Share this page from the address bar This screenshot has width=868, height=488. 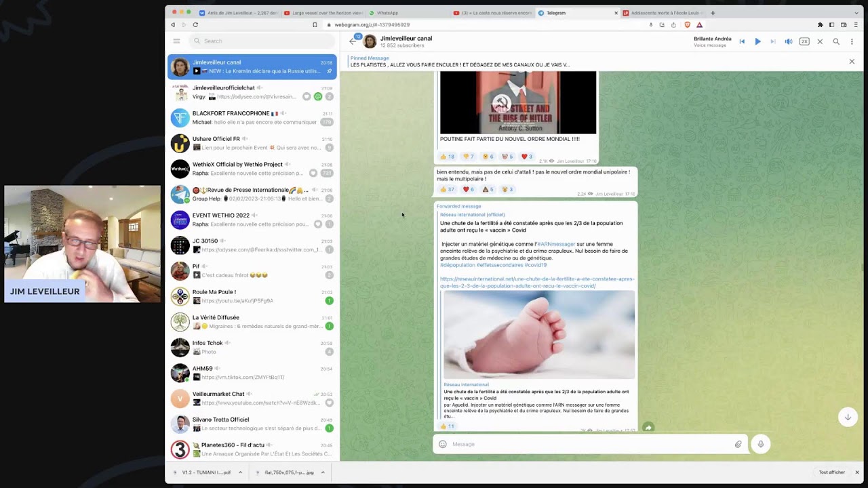(x=673, y=24)
